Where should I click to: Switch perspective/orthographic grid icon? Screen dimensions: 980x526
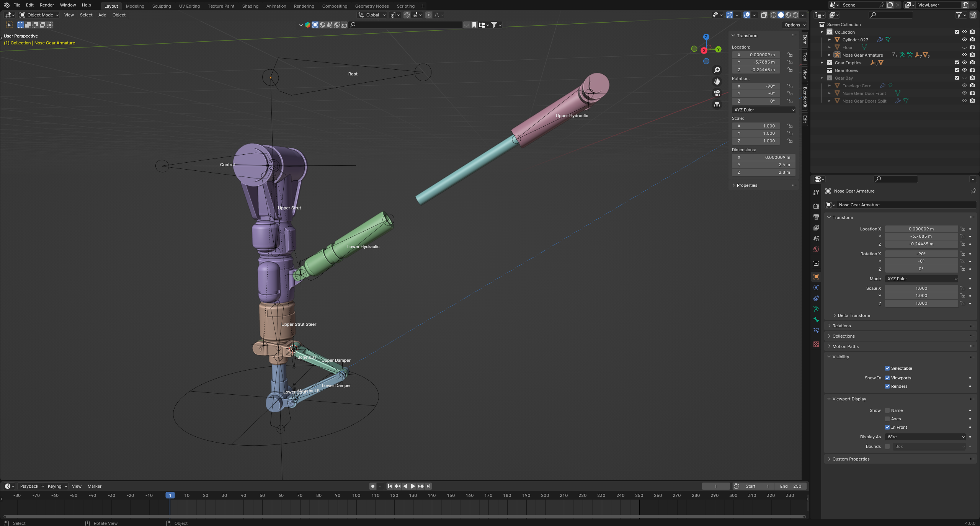pos(717,105)
